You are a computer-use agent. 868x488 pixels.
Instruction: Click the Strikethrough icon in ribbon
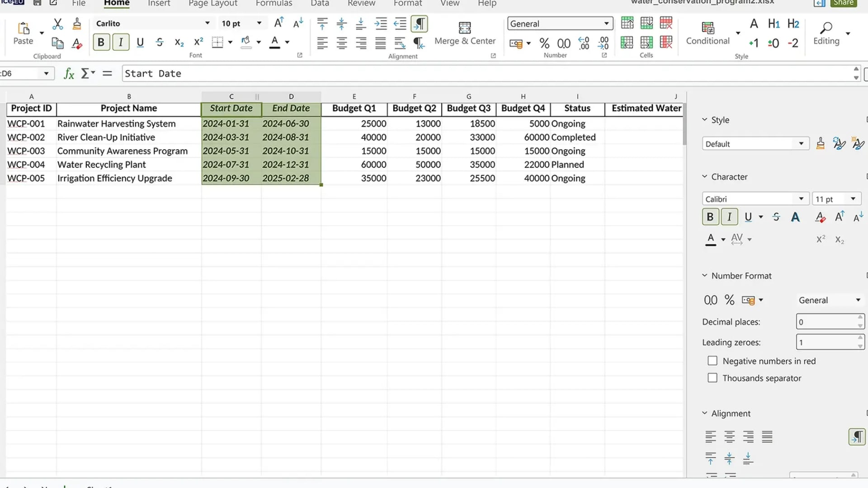[x=160, y=42]
